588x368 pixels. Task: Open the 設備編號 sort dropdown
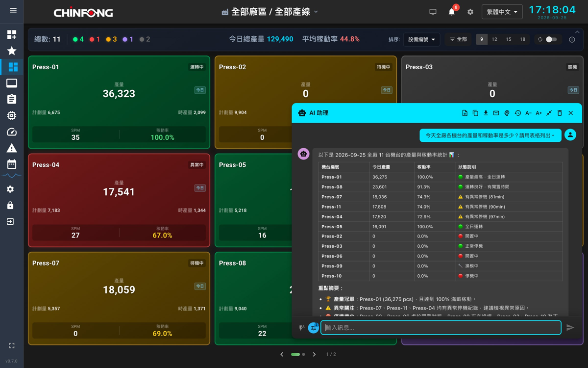click(421, 39)
